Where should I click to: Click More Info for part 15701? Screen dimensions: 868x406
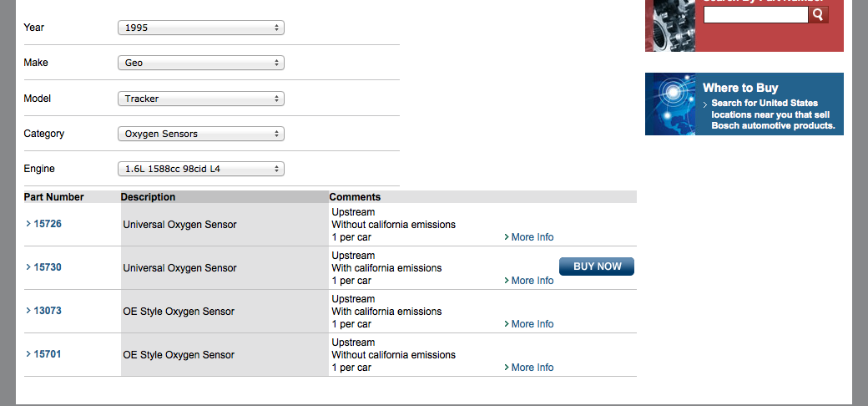click(531, 368)
